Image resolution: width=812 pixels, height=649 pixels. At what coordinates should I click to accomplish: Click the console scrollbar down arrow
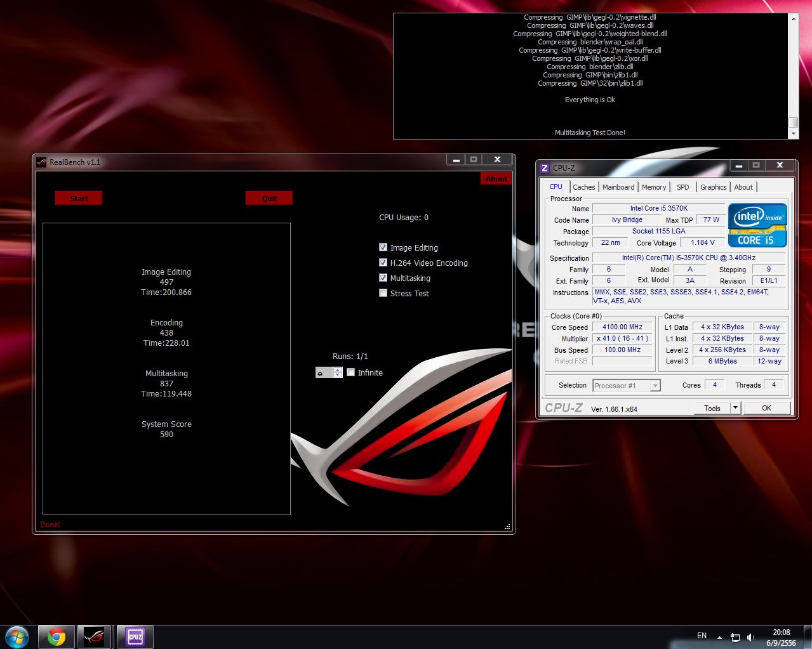pos(794,134)
